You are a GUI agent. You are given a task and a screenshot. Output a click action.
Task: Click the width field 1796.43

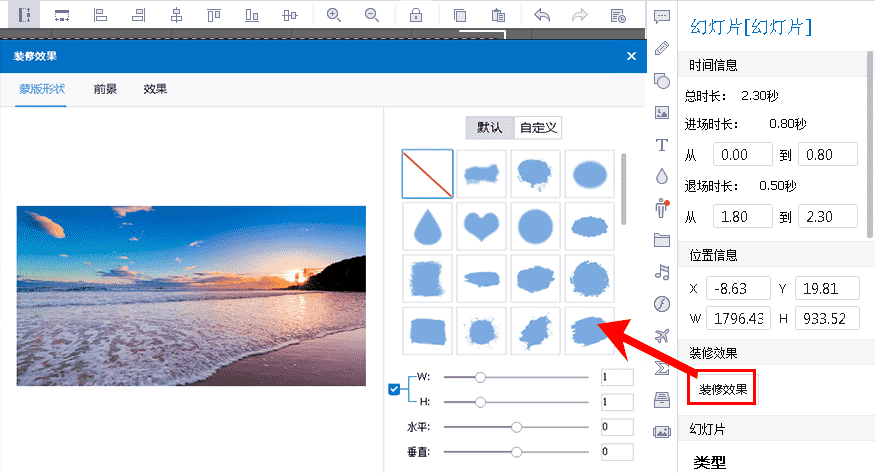tap(738, 318)
